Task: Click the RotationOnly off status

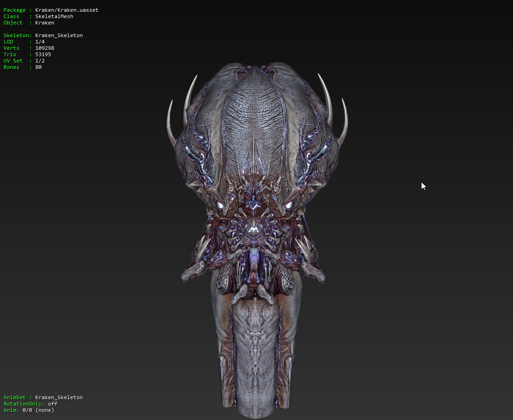Action: pyautogui.click(x=53, y=404)
